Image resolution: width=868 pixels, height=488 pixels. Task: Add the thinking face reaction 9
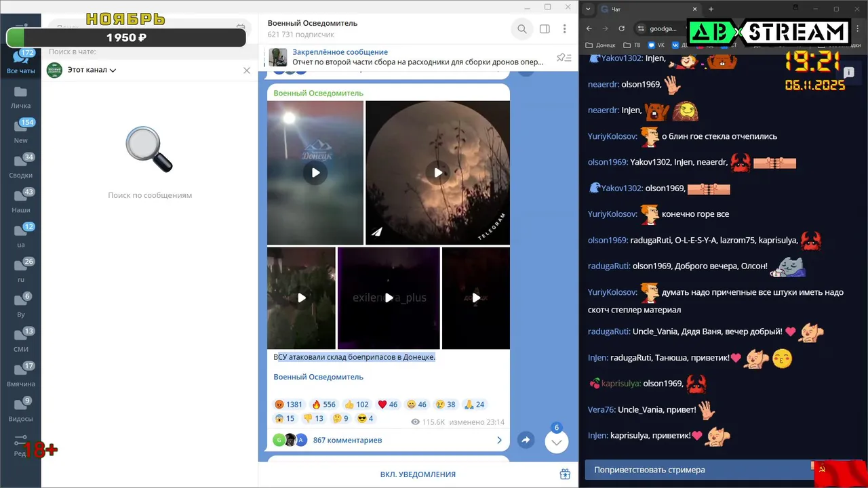pos(340,418)
